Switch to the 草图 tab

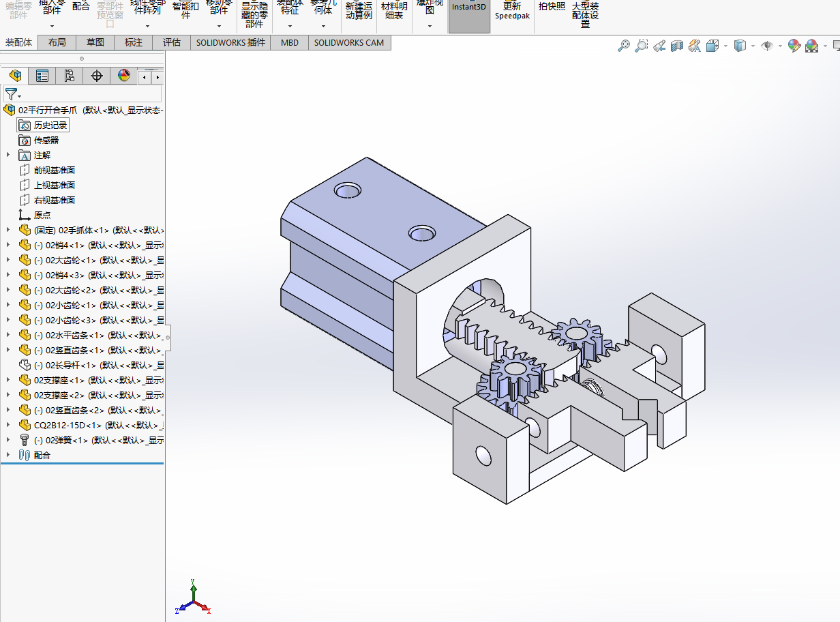[x=95, y=42]
